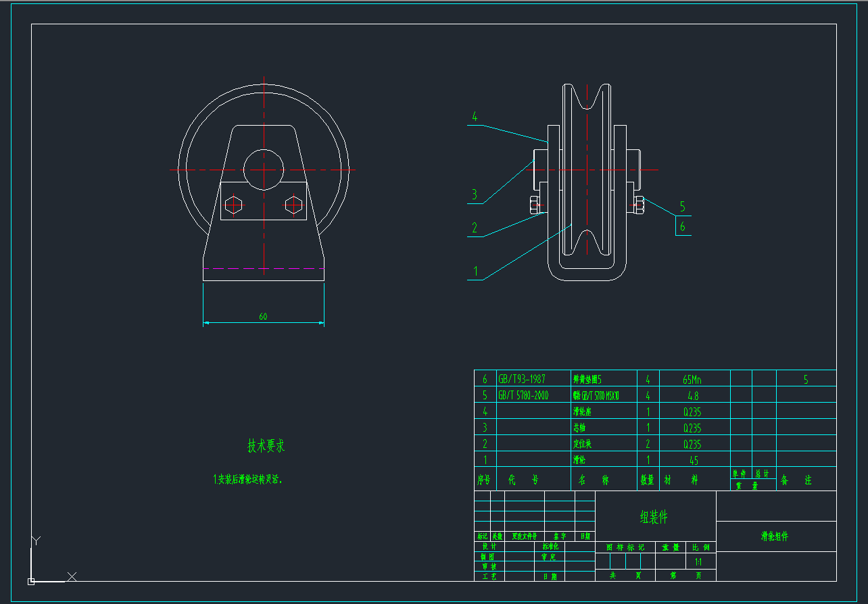Screen dimensions: 868x604
Task: Click GB/T 5780-2000 cell in parts list
Action: click(523, 395)
